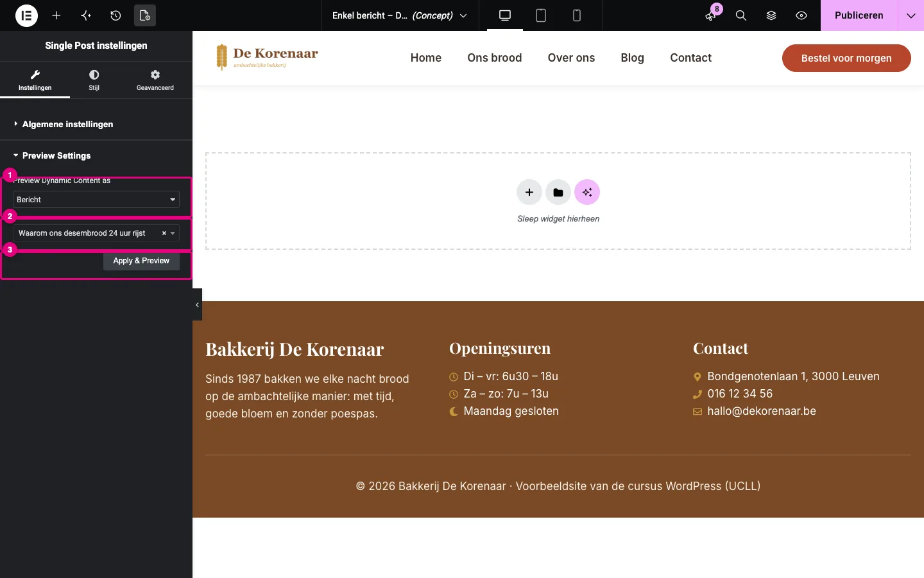Open the document settings page icon
Viewport: 924px width, 578px height.
coord(145,15)
